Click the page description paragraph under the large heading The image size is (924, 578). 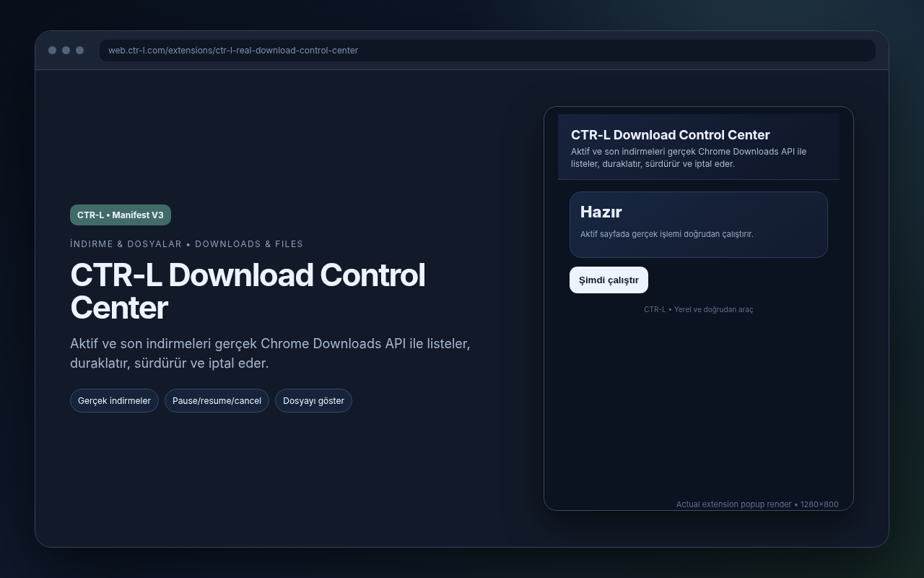[x=270, y=353]
